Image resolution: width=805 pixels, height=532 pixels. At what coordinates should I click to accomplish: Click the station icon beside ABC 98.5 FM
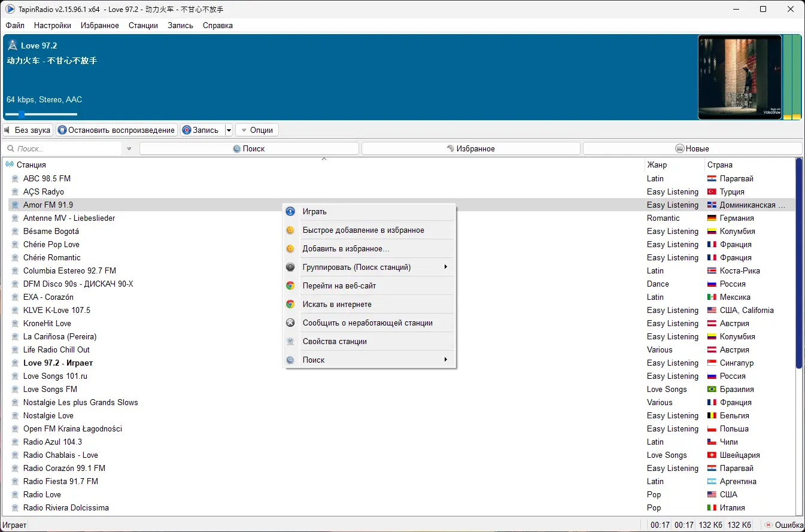[x=14, y=178]
